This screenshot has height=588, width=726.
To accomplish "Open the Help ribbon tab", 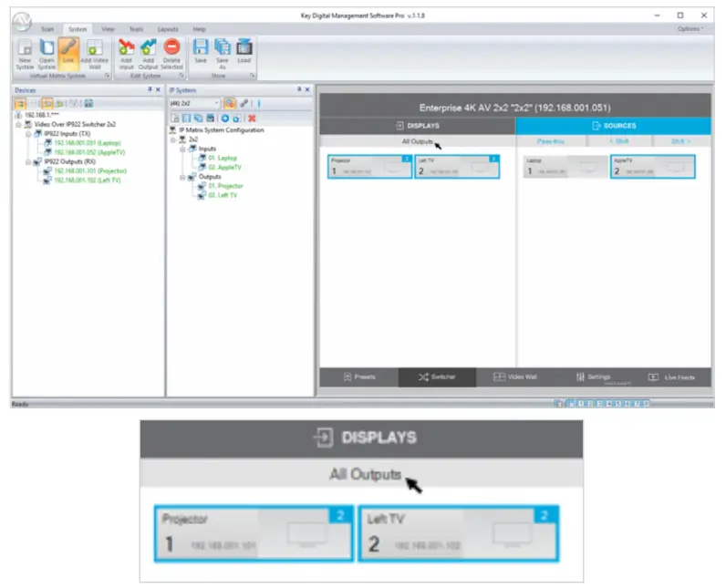I will 199,29.
